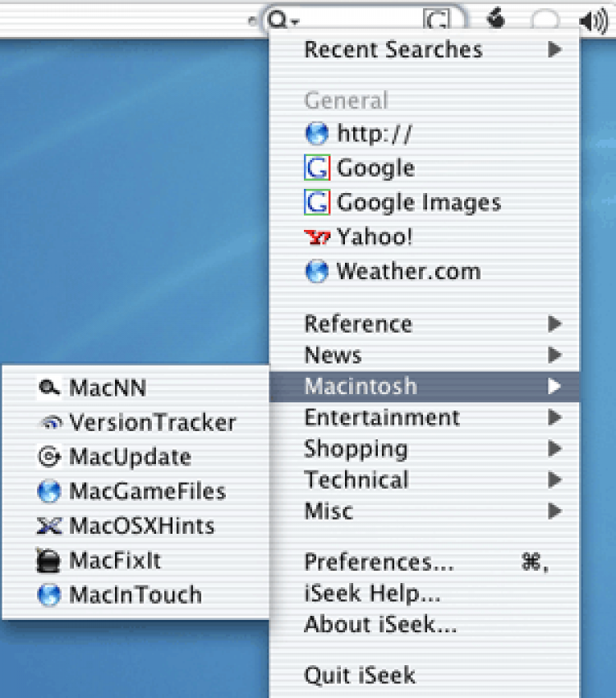Screen dimensions: 616x698
Task: Click the Google Images G icon
Action: (317, 202)
